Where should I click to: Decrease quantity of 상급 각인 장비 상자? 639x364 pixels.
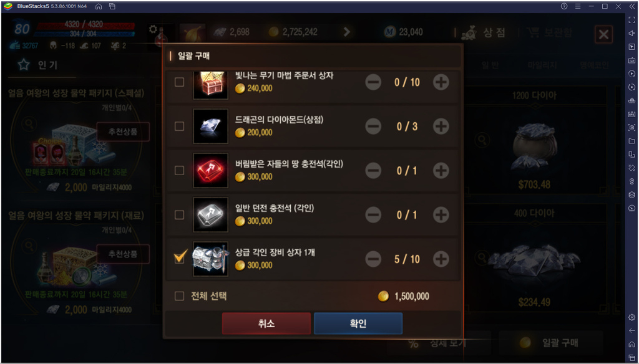pyautogui.click(x=373, y=259)
